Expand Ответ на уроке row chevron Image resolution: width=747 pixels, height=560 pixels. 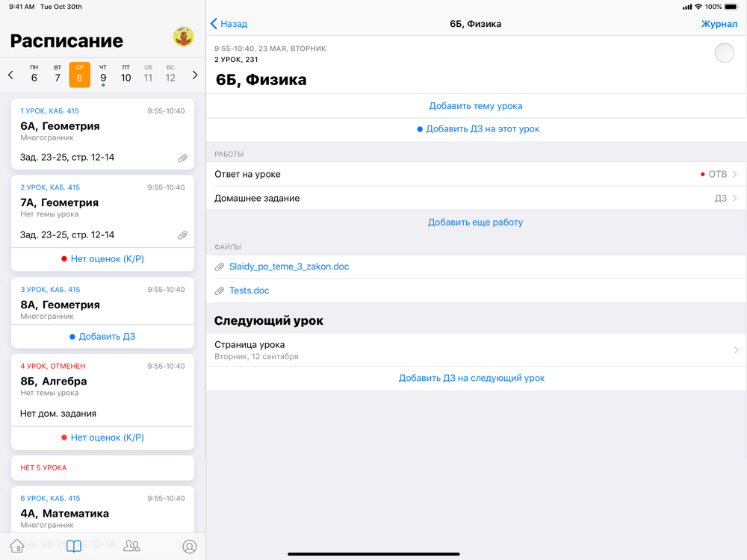(x=734, y=174)
